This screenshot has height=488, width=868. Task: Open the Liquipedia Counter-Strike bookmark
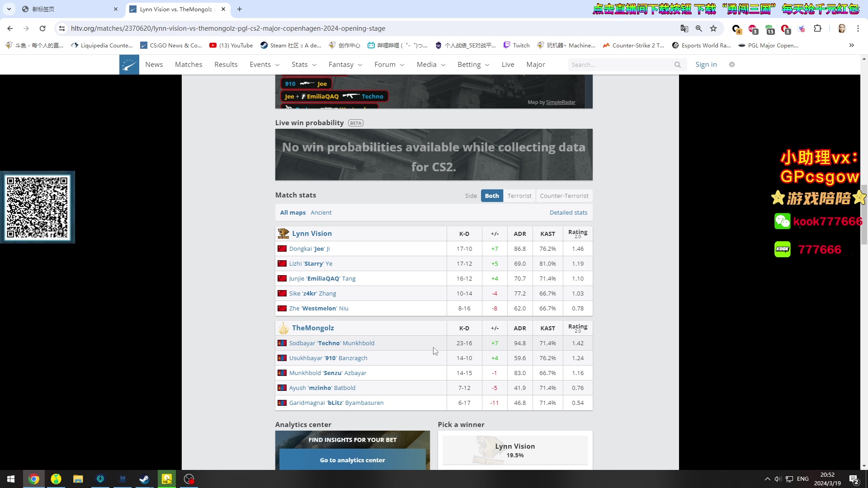(x=102, y=45)
